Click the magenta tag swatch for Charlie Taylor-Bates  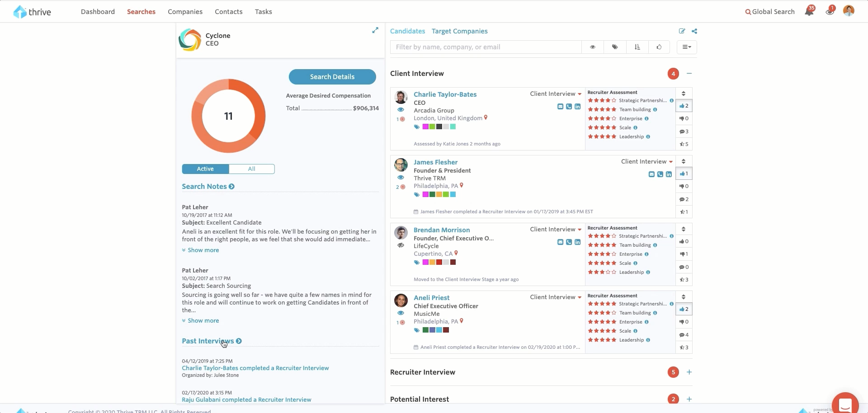click(425, 127)
